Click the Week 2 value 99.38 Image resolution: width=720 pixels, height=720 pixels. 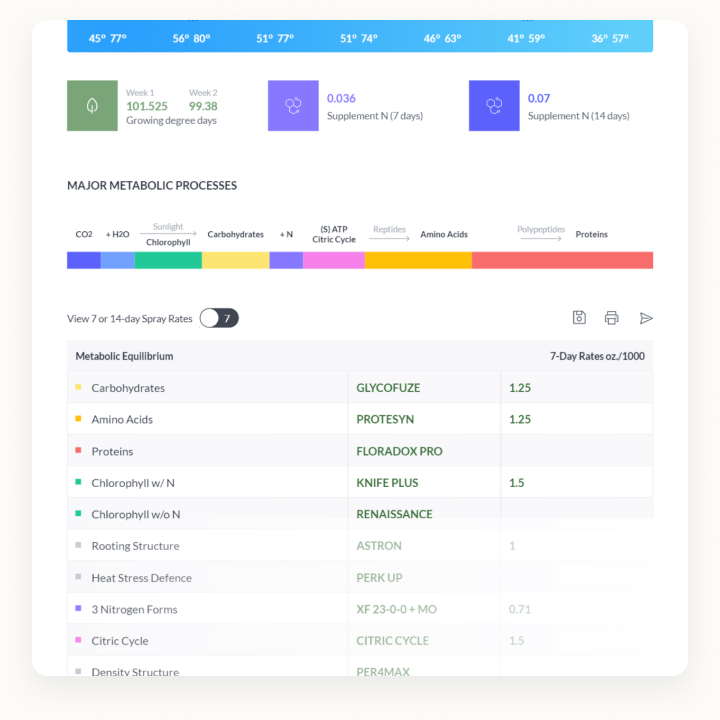[203, 106]
